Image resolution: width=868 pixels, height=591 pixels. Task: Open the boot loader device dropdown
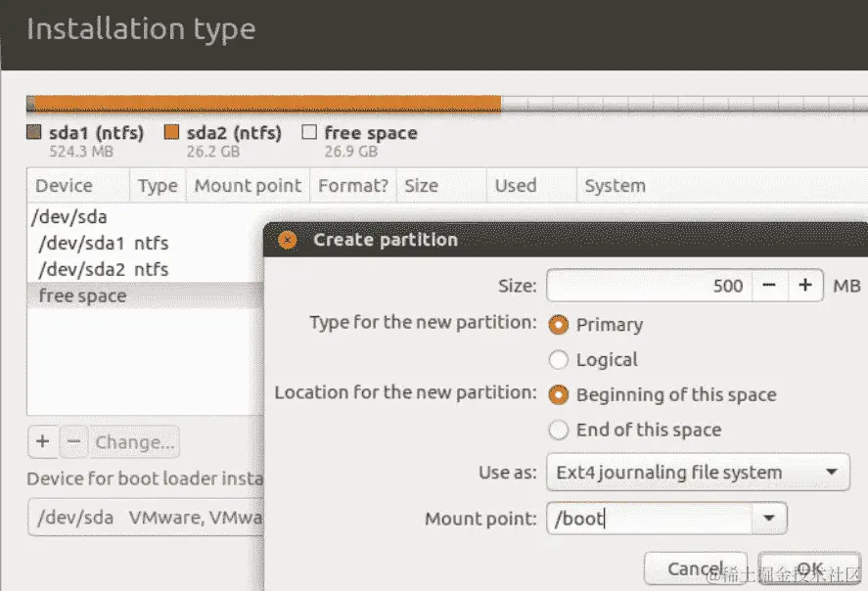[x=146, y=518]
